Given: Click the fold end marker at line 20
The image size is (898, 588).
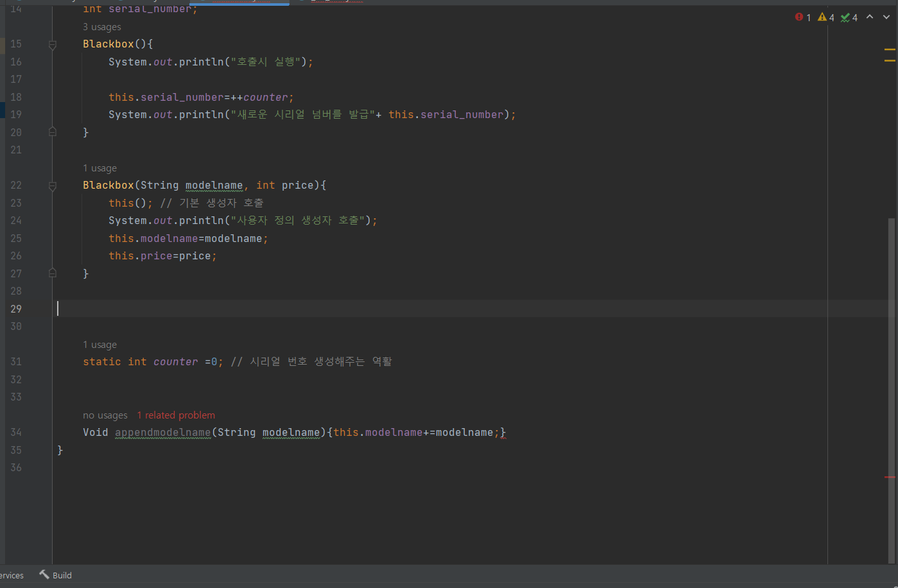Looking at the screenshot, I should (x=53, y=132).
